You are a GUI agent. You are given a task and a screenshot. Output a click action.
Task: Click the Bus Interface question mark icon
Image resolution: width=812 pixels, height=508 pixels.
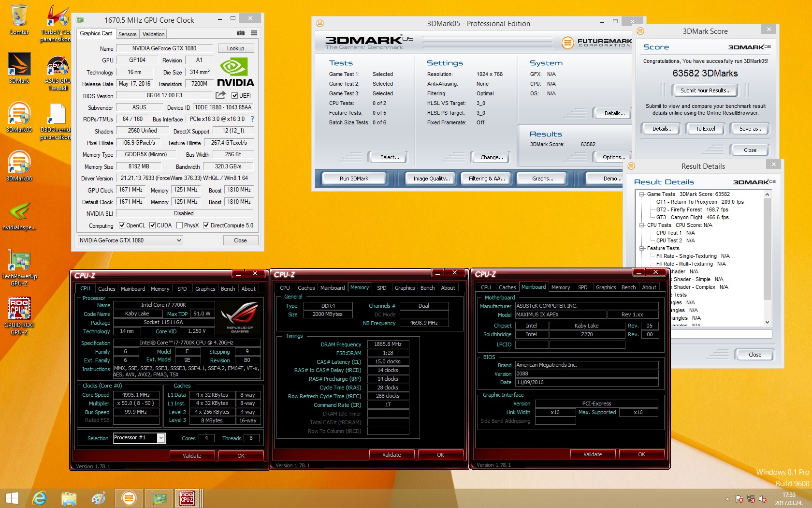252,119
